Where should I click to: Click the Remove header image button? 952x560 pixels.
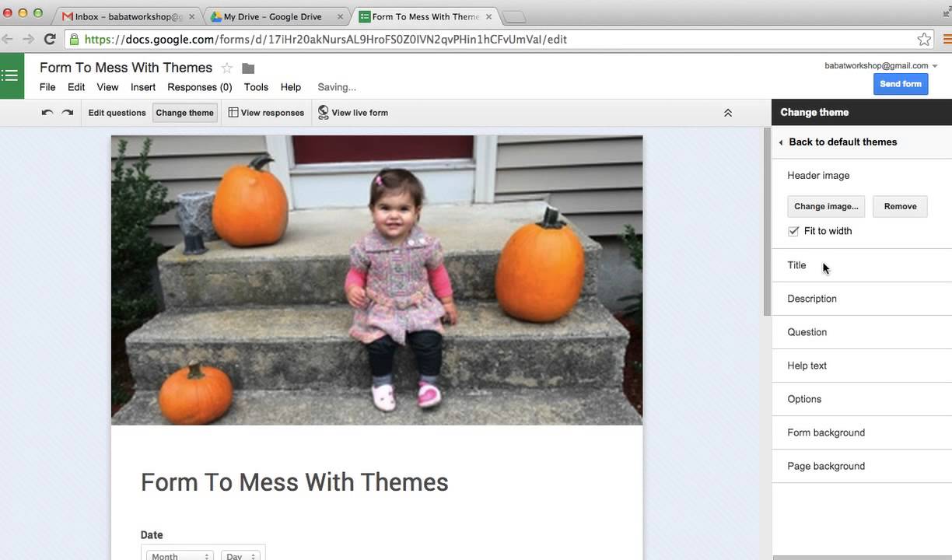tap(900, 206)
